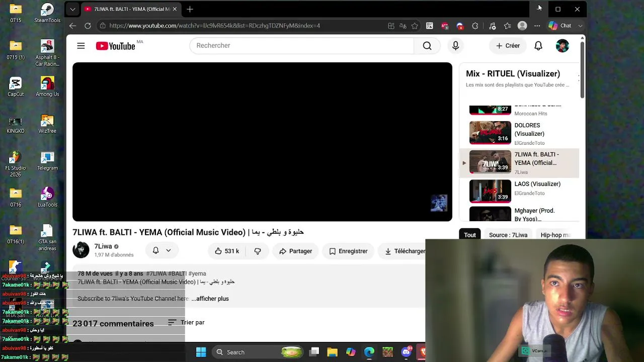Select the Telegram desktop shortcut

(47, 161)
